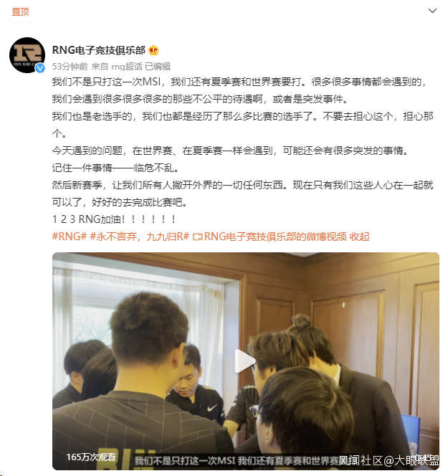Click the 165万次观看 view count overlay

pyautogui.click(x=91, y=457)
